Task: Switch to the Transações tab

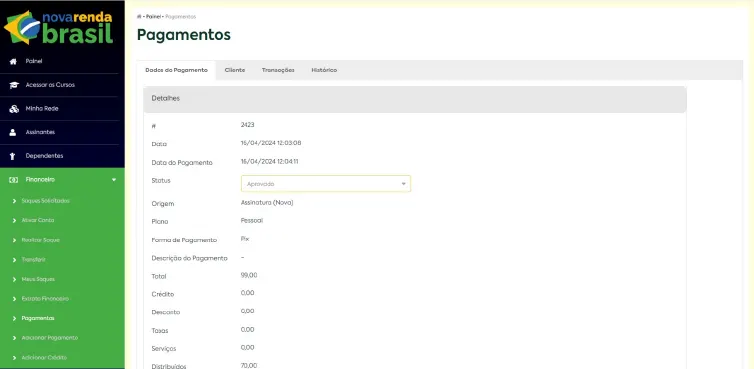Action: pos(278,70)
